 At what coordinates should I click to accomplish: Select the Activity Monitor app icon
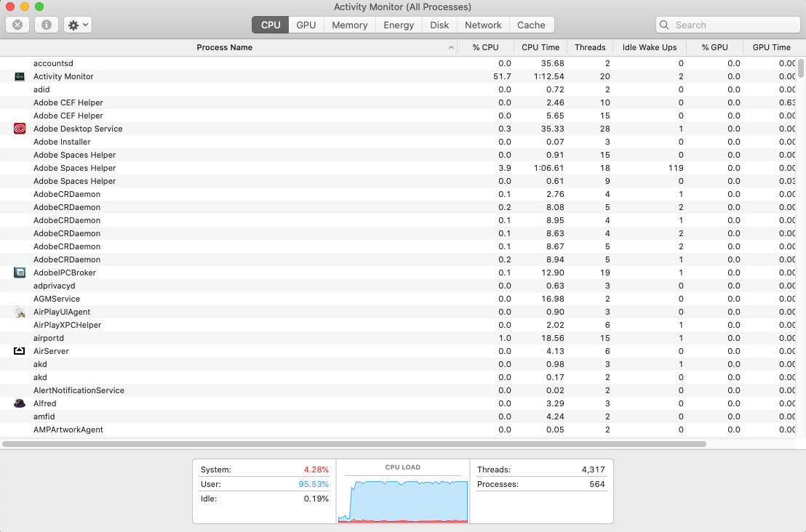click(x=20, y=76)
